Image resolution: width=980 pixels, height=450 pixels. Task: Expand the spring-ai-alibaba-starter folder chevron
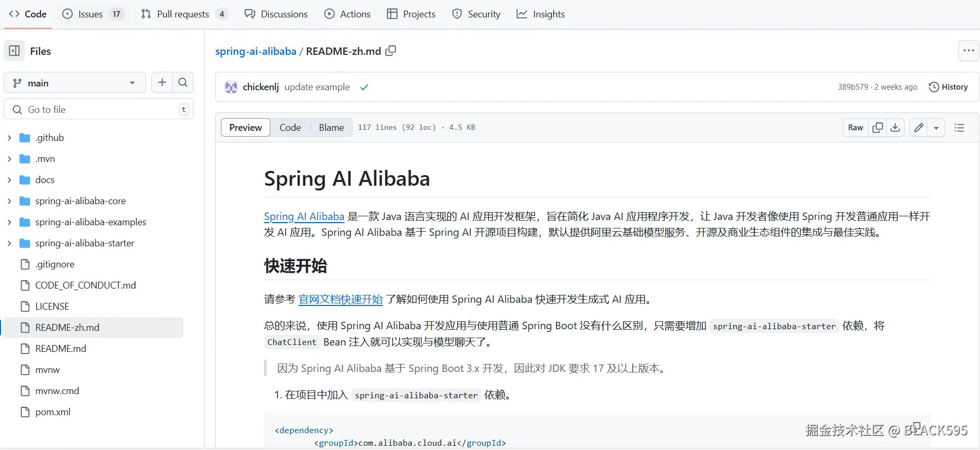click(x=9, y=243)
